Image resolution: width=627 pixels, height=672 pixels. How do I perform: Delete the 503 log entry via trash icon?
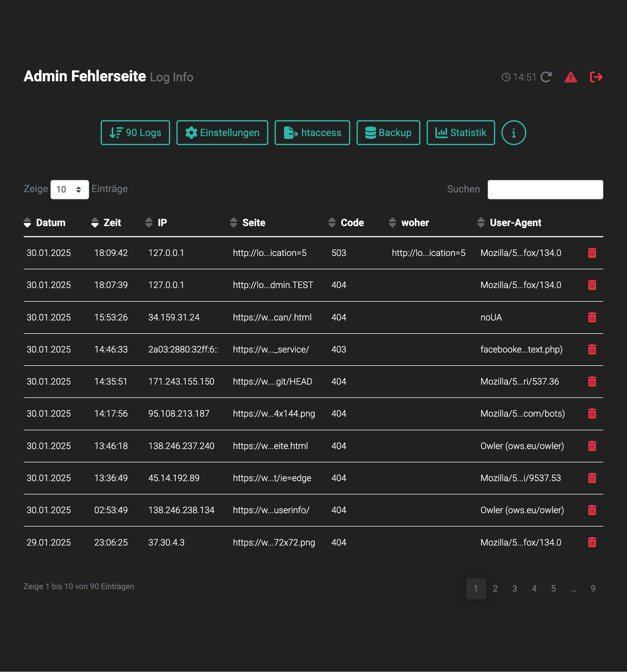(x=592, y=253)
